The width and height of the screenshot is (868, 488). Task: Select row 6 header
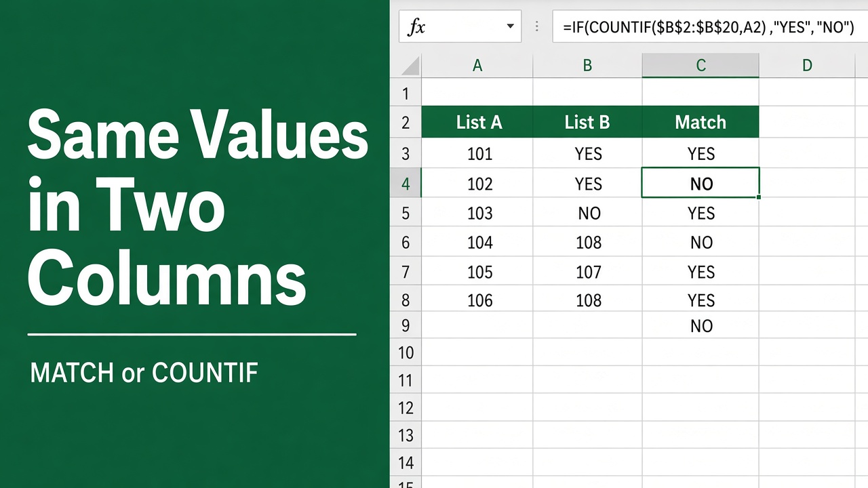(406, 243)
